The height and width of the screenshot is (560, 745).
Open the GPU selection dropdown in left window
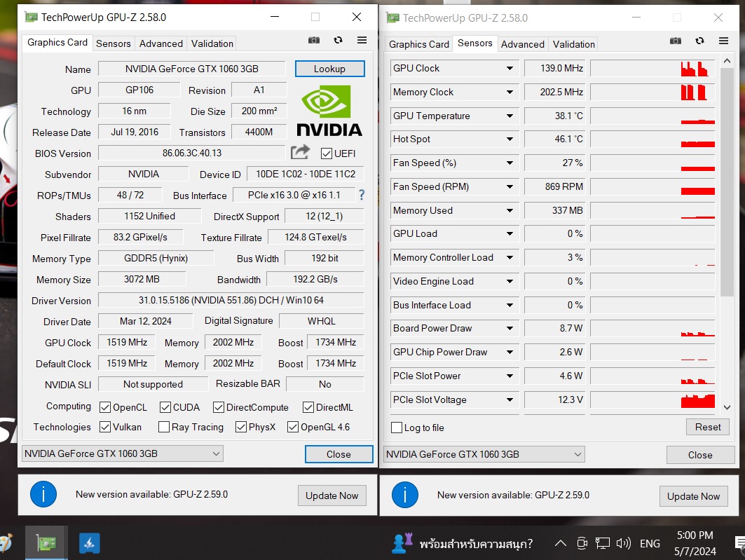coord(122,453)
